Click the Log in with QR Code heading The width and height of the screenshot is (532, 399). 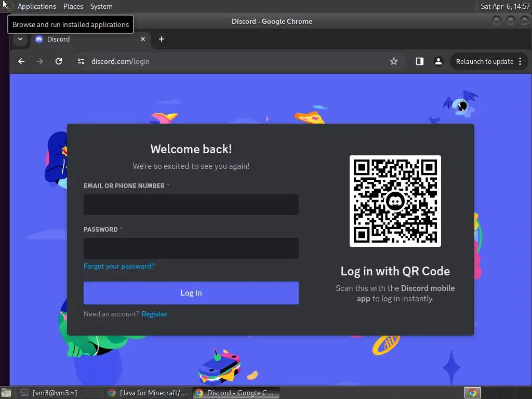click(395, 271)
